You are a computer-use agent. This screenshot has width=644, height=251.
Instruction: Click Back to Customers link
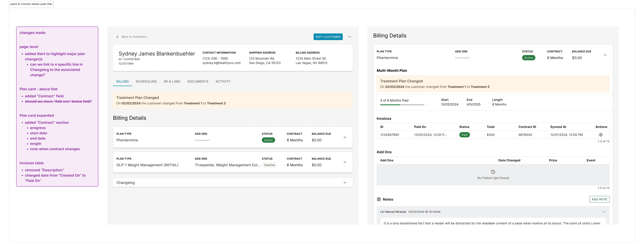[x=134, y=37]
